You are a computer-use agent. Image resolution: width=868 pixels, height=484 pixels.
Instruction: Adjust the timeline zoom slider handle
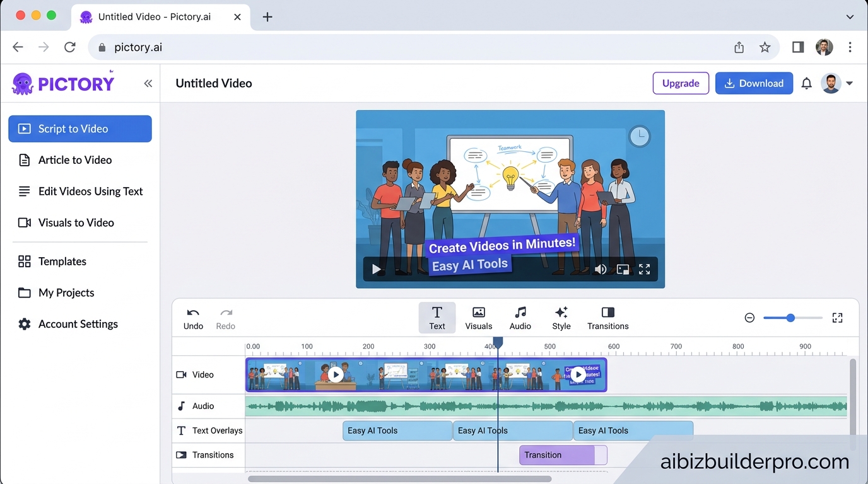tap(790, 318)
